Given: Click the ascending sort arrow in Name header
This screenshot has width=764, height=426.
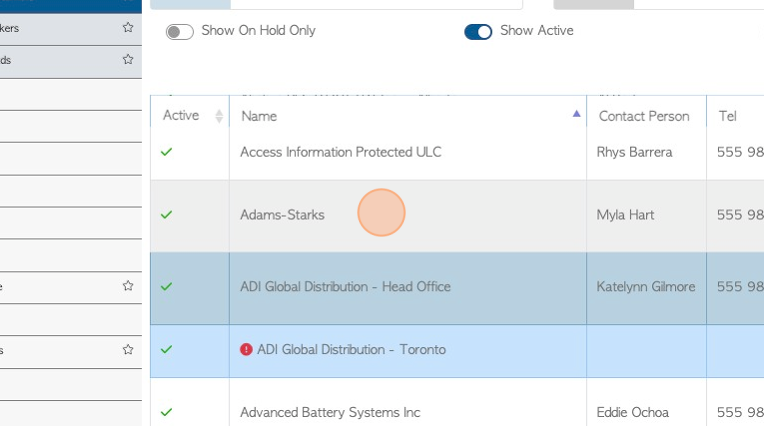Looking at the screenshot, I should [576, 114].
